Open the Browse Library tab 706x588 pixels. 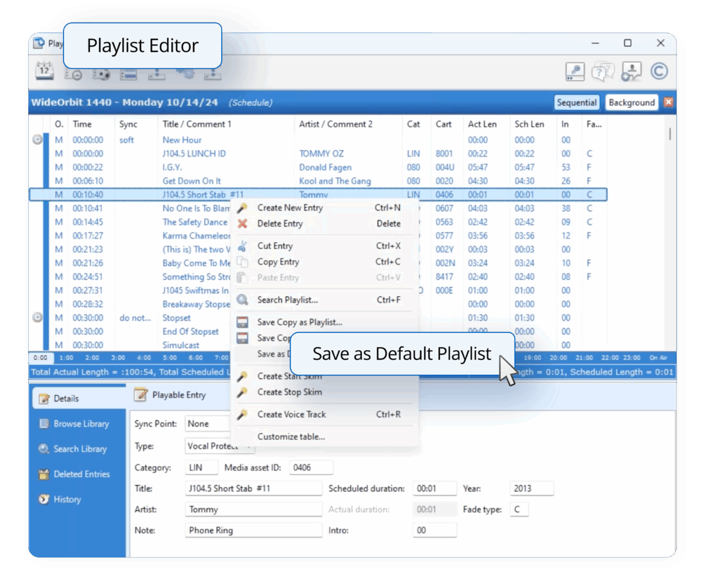tap(81, 424)
